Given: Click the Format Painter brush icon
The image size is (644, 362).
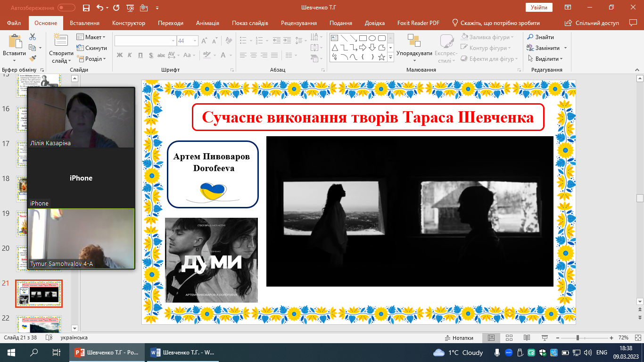Looking at the screenshot, I should coord(33,58).
